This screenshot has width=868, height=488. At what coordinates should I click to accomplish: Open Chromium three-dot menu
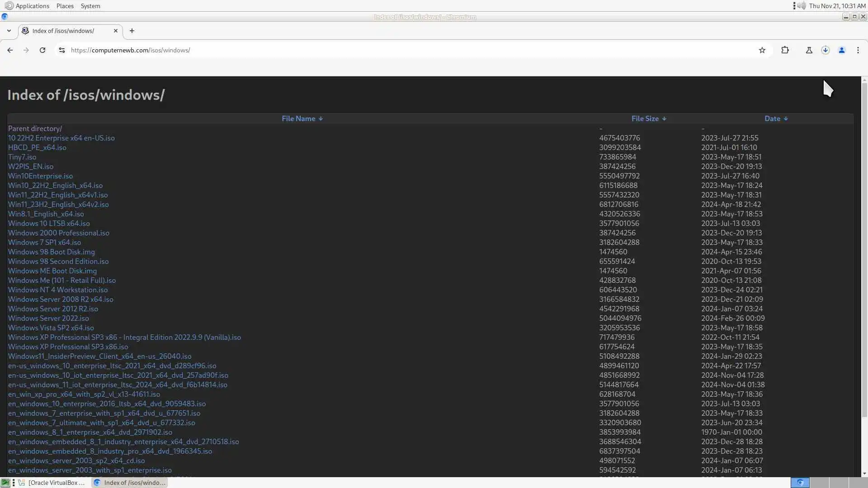point(858,50)
